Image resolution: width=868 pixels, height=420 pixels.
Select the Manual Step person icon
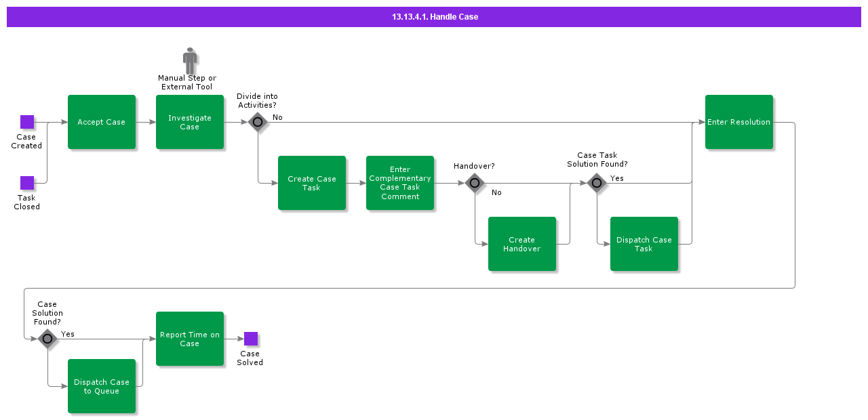coord(190,60)
